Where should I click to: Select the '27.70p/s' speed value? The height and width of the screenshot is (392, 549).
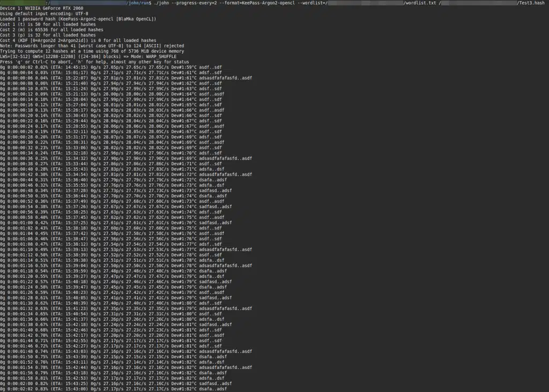(x=113, y=196)
